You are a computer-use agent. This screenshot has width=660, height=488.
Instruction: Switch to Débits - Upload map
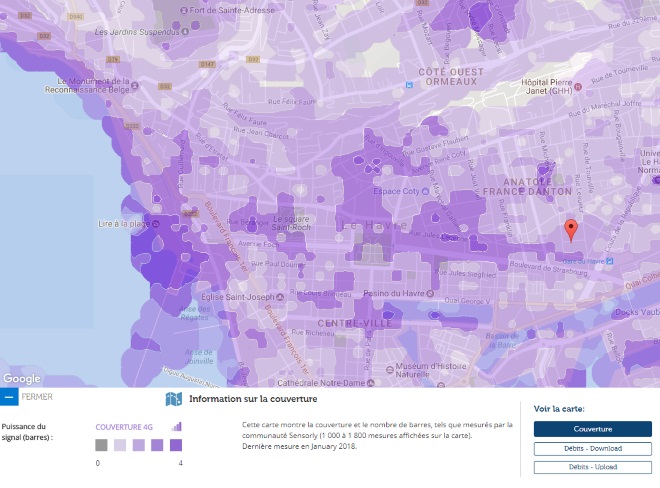click(592, 467)
